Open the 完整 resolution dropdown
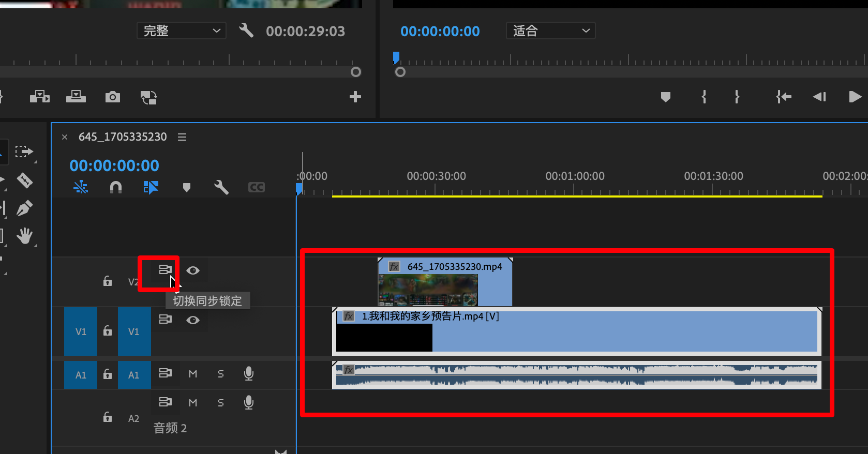This screenshot has width=868, height=454. (x=181, y=31)
